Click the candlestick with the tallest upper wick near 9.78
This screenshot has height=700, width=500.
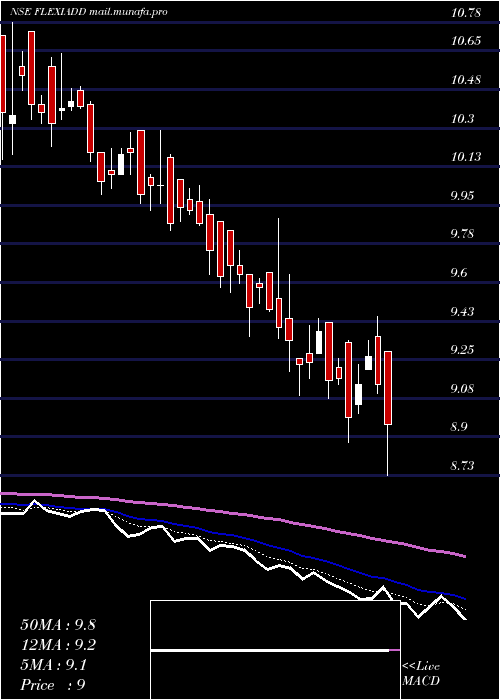[279, 279]
